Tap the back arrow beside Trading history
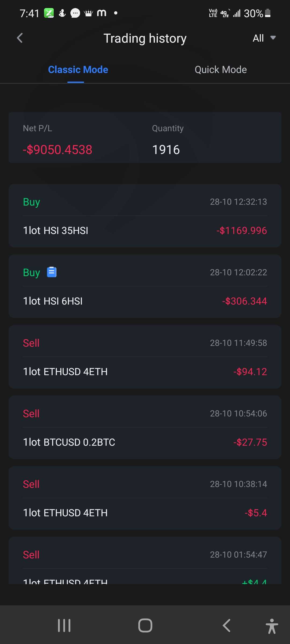 20,38
